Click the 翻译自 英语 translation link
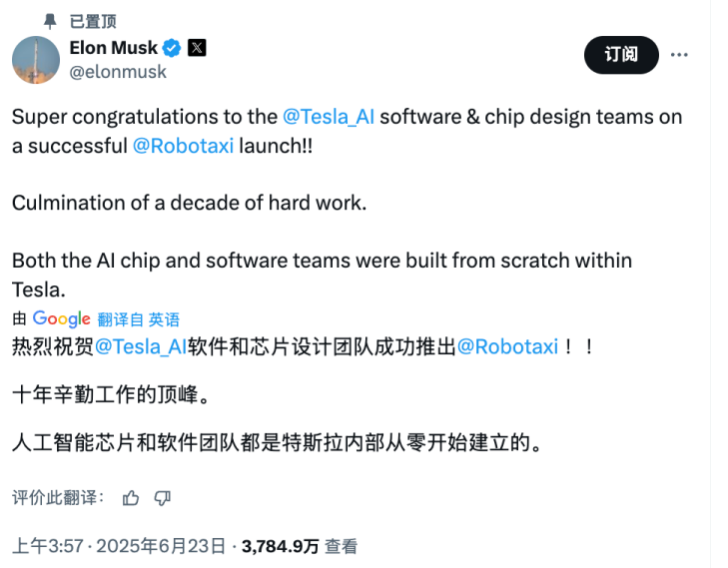The width and height of the screenshot is (728, 568). [139, 319]
